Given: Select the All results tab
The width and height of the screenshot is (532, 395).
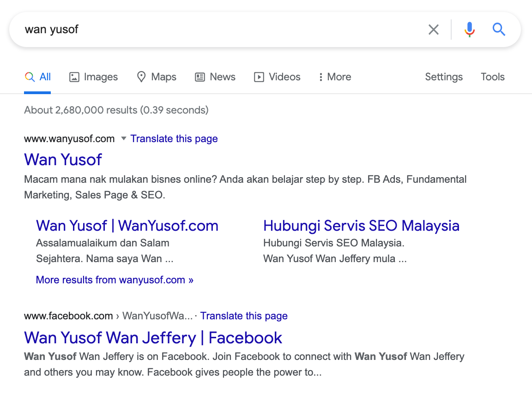Looking at the screenshot, I should click(38, 77).
